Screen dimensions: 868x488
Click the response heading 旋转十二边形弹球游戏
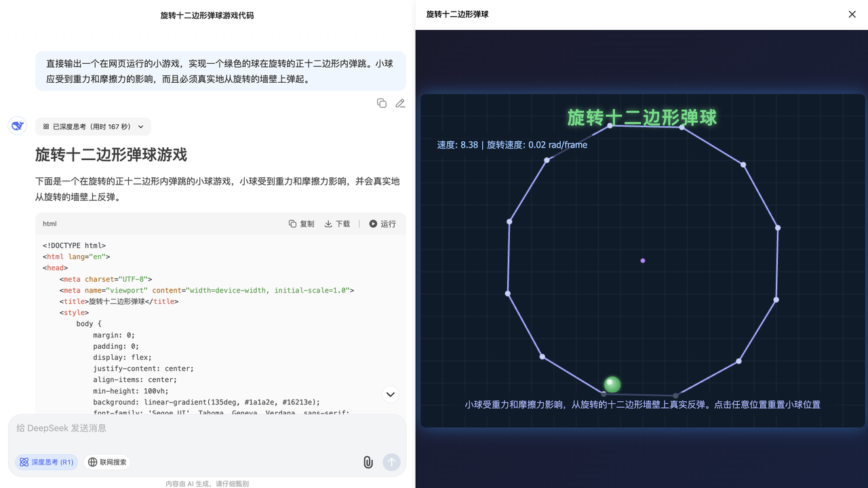(111, 155)
